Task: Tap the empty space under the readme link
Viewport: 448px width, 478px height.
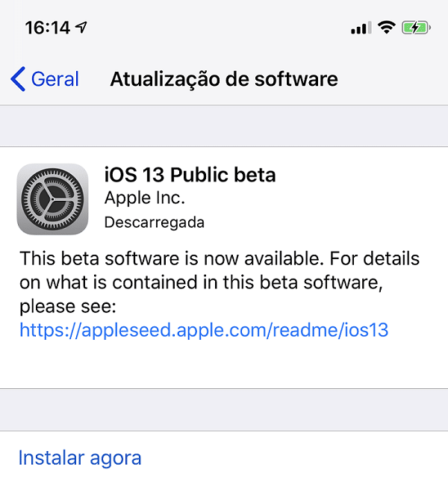Action: (x=224, y=364)
